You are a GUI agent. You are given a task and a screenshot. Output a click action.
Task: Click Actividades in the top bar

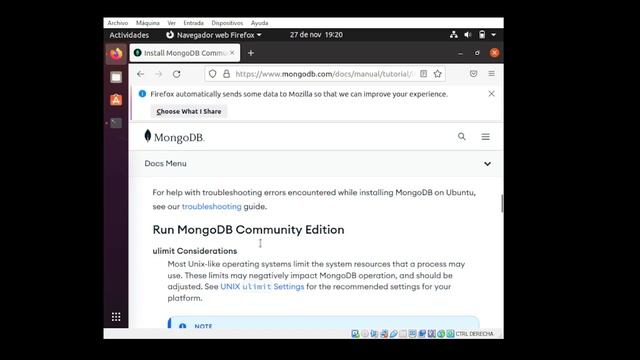[129, 35]
